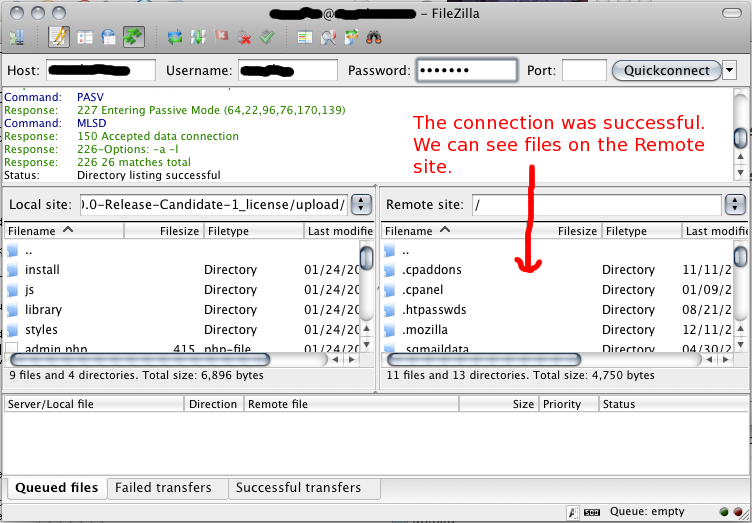Expand the Local site path dropdown
Image resolution: width=752 pixels, height=523 pixels.
361,204
